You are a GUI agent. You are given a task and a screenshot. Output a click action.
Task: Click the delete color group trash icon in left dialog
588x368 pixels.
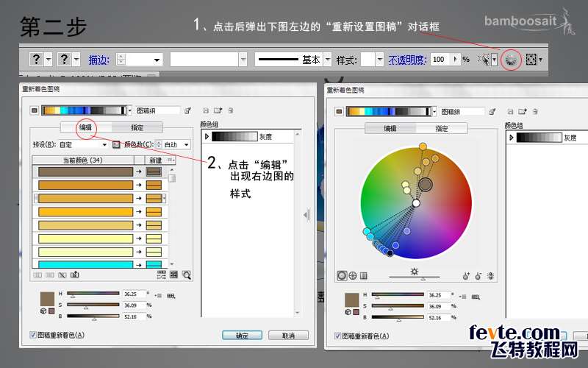click(x=231, y=110)
